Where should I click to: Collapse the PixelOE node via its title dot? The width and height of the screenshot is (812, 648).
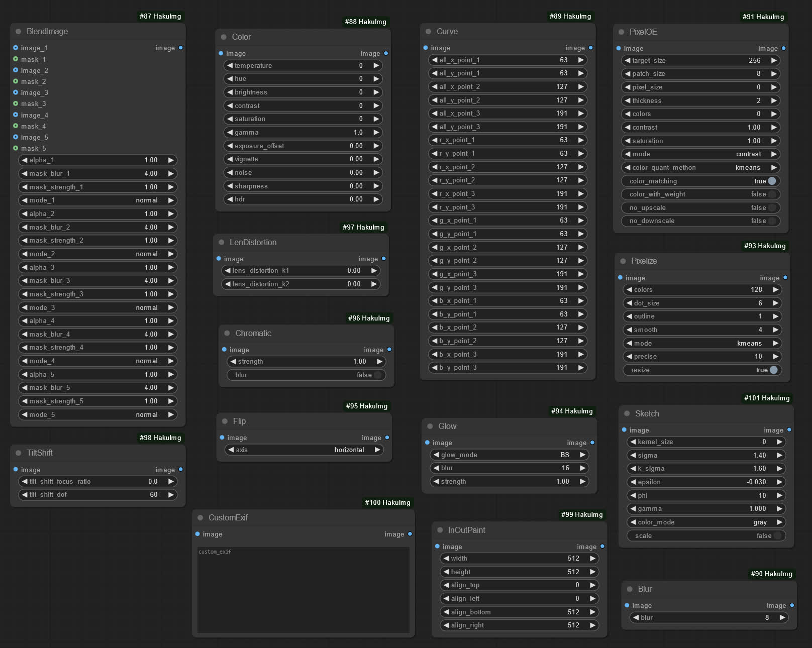(621, 32)
